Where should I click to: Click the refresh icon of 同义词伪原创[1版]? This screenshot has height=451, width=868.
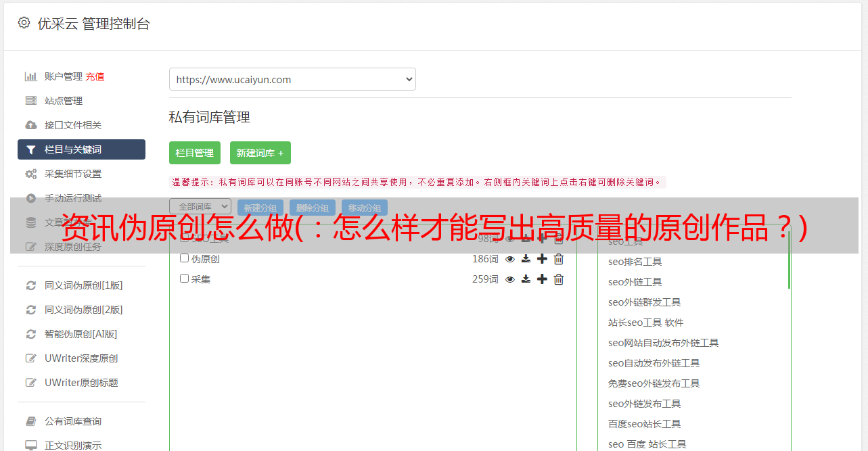pos(31,285)
